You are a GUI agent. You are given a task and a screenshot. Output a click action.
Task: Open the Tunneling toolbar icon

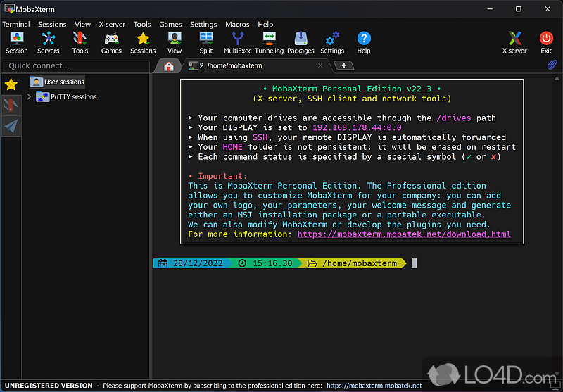pos(269,42)
